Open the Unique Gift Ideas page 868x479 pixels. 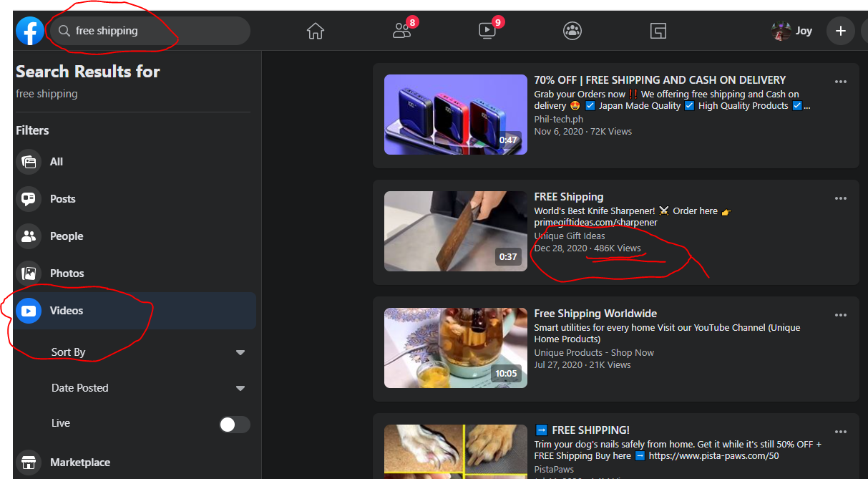570,236
